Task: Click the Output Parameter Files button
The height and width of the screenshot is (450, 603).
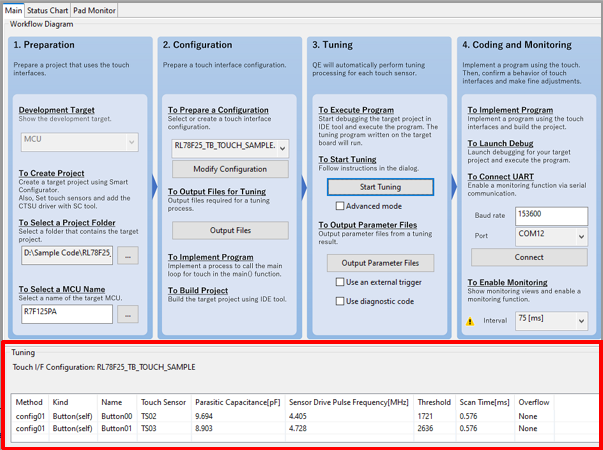Action: [x=380, y=263]
